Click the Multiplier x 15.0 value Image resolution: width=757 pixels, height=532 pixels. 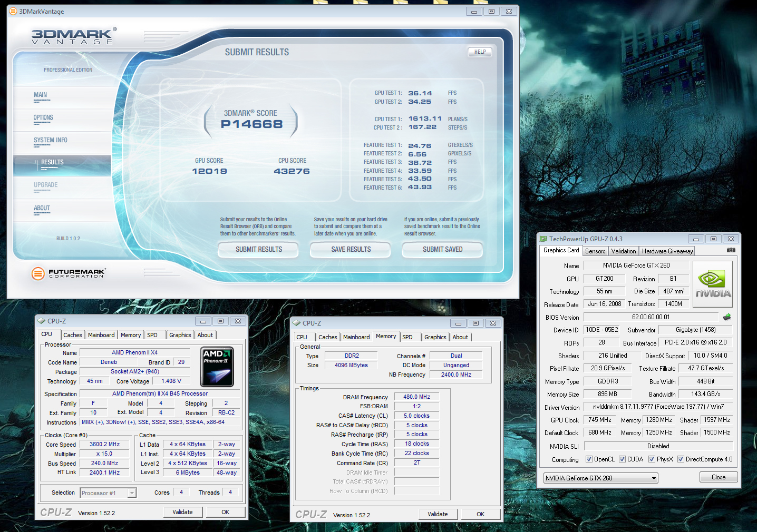tap(105, 454)
